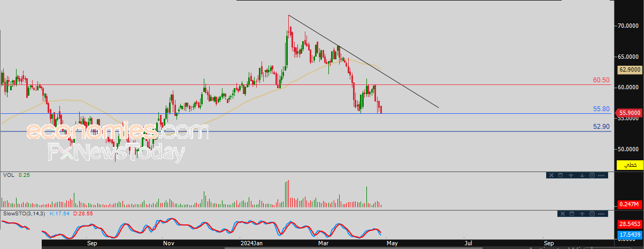Click the Nov date axis label
The image size is (644, 249).
[169, 244]
